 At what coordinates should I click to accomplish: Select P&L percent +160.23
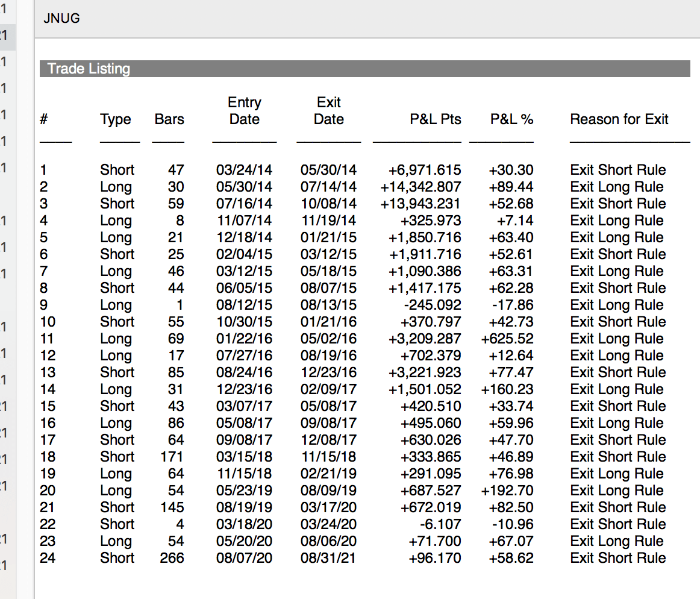pos(507,389)
